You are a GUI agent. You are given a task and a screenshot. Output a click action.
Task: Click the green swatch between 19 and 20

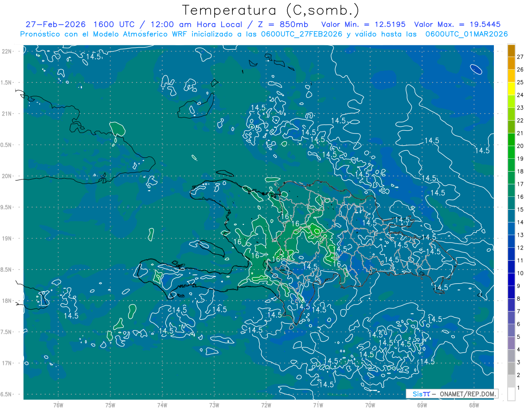point(511,153)
